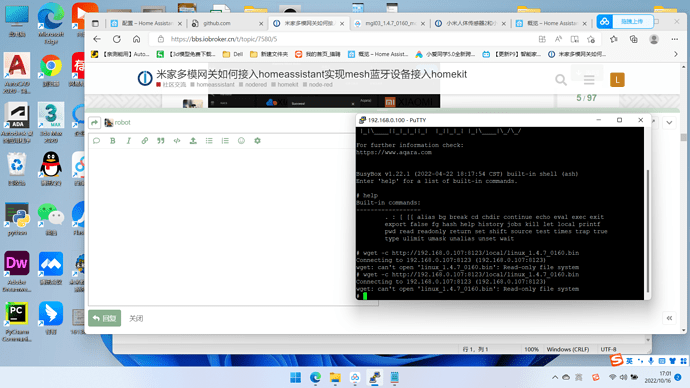Open the forum hamburger menu
690x388 pixels.
(x=589, y=80)
